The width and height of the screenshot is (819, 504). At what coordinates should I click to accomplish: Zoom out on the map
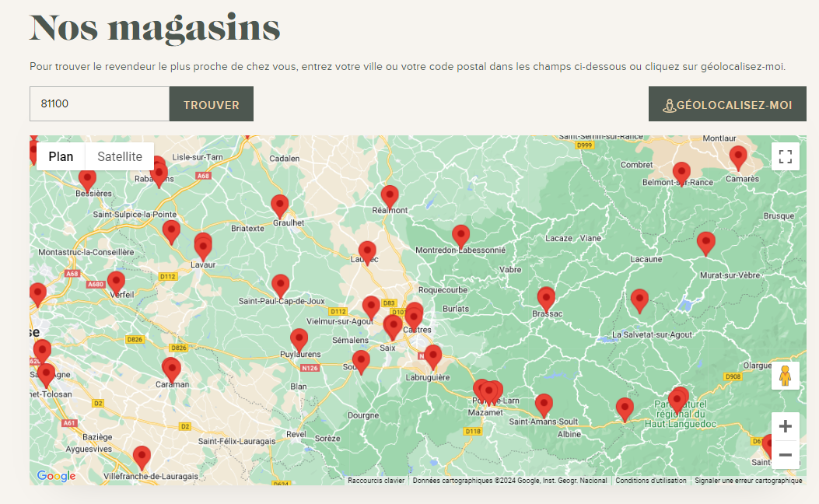tap(785, 454)
